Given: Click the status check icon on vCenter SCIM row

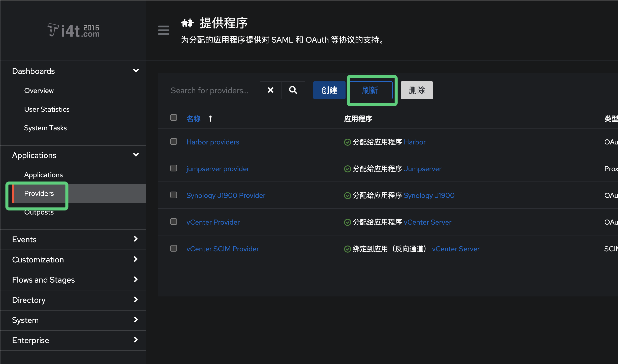Looking at the screenshot, I should coord(347,249).
